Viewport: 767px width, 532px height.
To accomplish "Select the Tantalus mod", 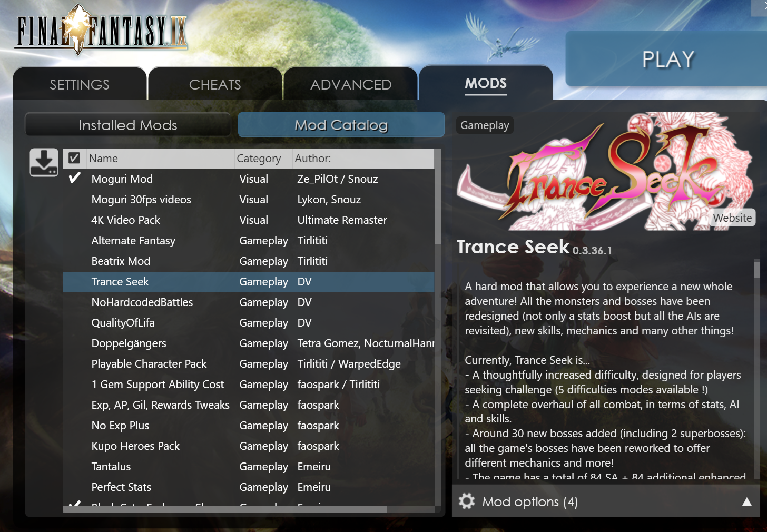I will [249, 467].
